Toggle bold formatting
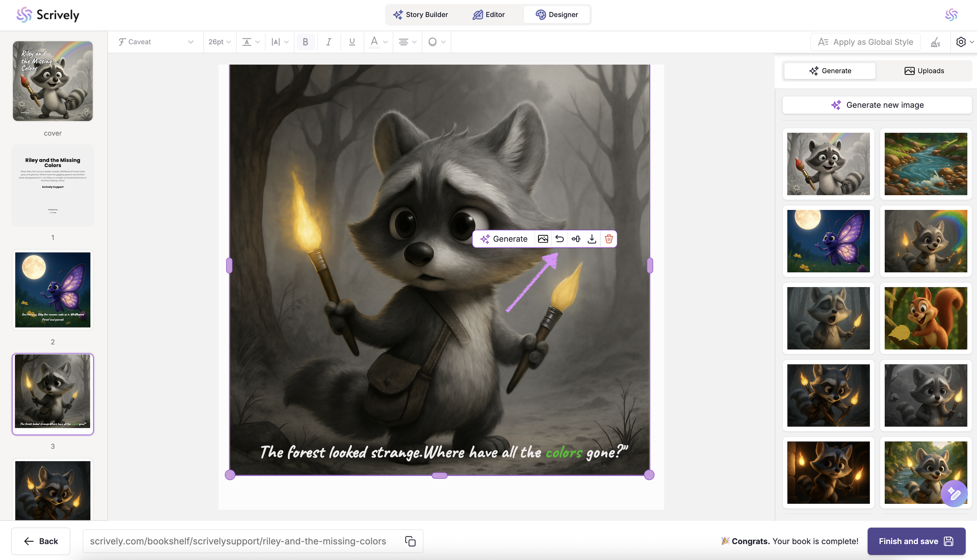The image size is (977, 560). click(305, 42)
